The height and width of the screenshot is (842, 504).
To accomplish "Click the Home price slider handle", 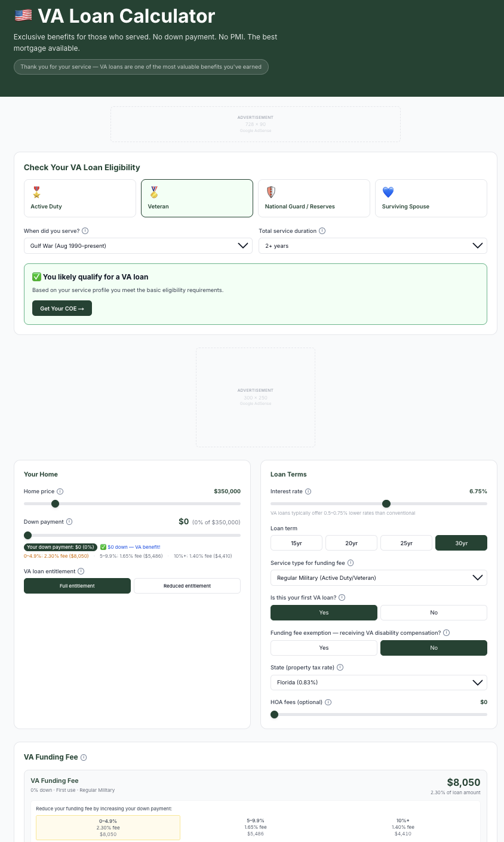I will [56, 504].
